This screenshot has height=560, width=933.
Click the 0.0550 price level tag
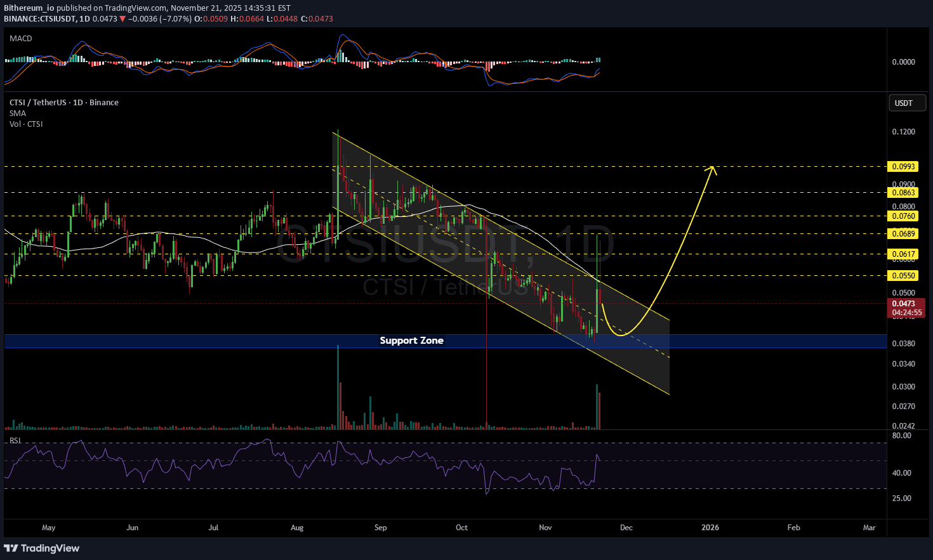point(903,276)
